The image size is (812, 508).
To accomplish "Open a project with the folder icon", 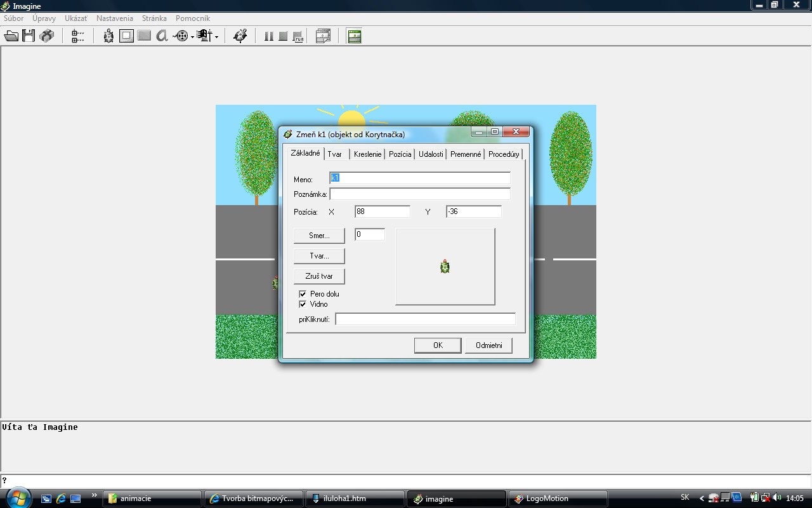I will point(11,36).
